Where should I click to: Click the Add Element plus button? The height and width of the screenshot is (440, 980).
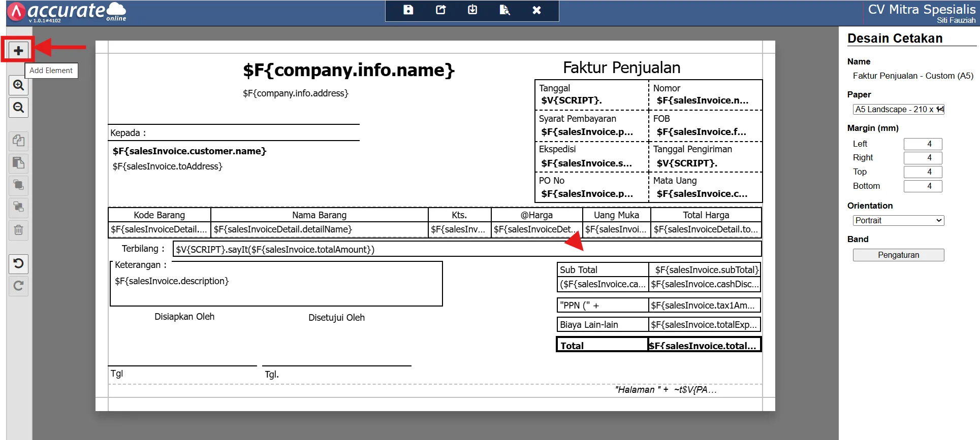coord(18,50)
